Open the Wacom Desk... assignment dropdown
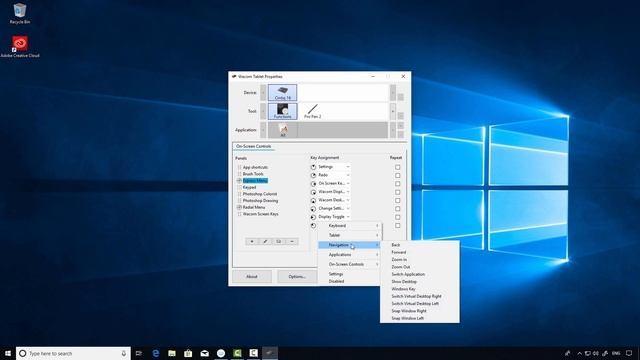 tap(333, 200)
